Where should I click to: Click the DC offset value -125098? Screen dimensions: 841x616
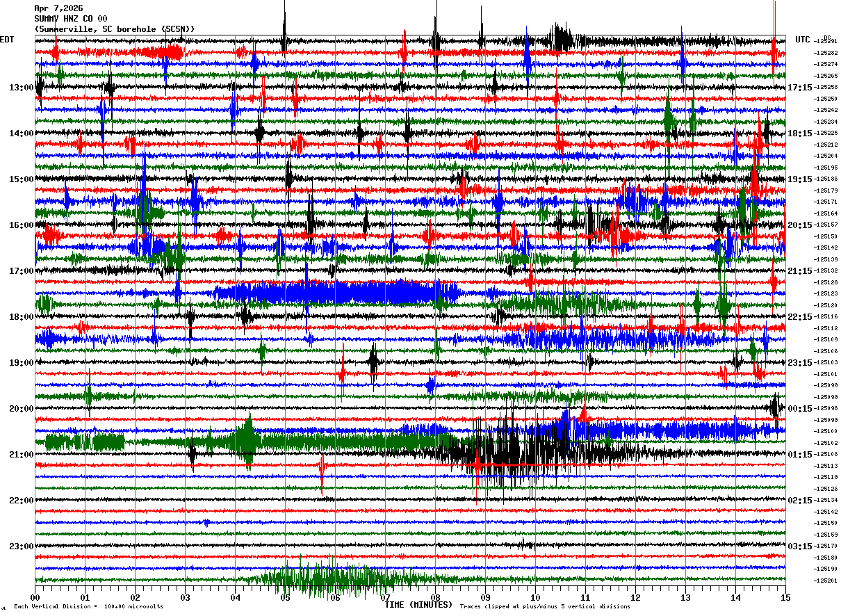825,408
